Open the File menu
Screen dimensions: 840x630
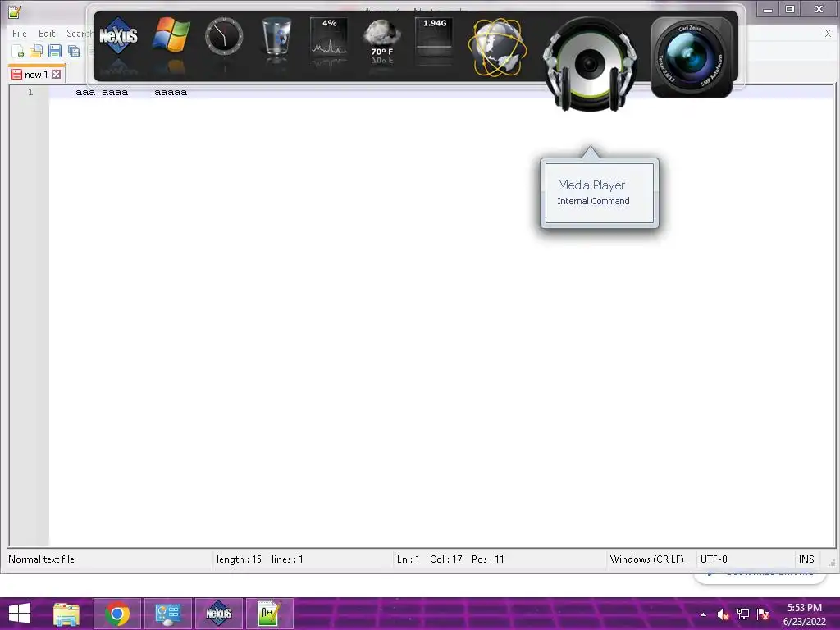click(x=20, y=33)
